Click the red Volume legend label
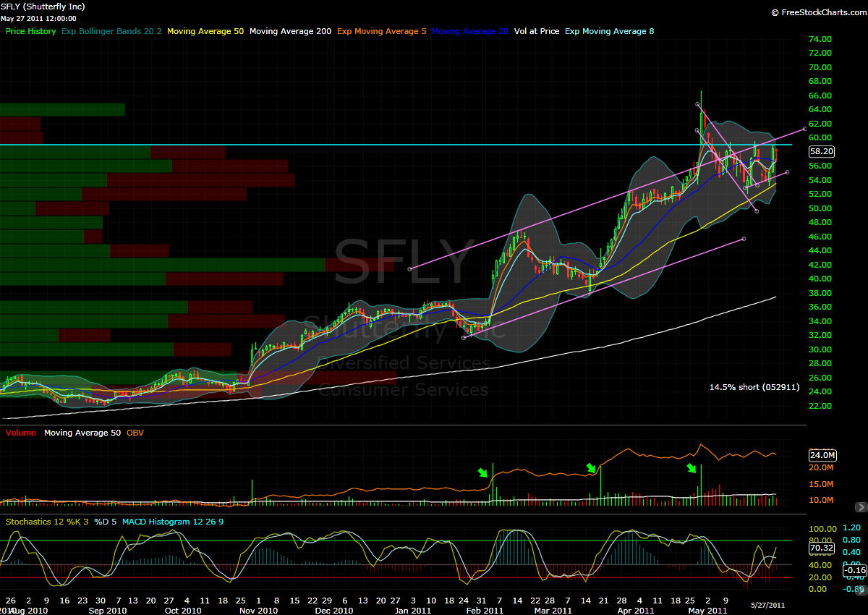 click(x=21, y=433)
